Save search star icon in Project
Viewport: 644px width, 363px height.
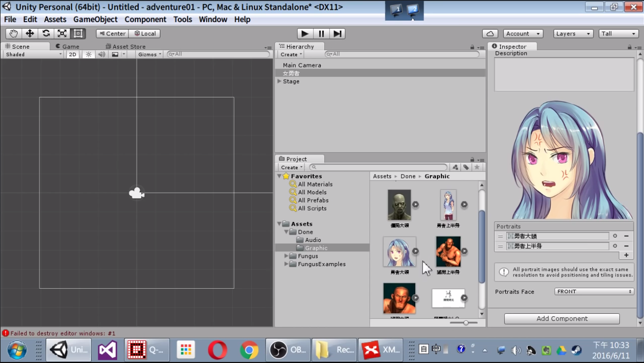[x=477, y=167]
